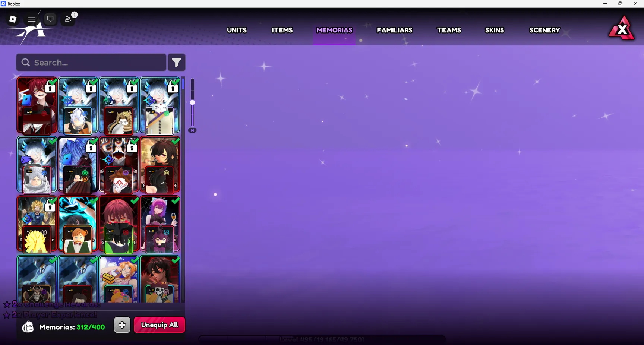644x345 pixels.
Task: Click the "Memorias: 312/400" counter text
Action: [72, 327]
